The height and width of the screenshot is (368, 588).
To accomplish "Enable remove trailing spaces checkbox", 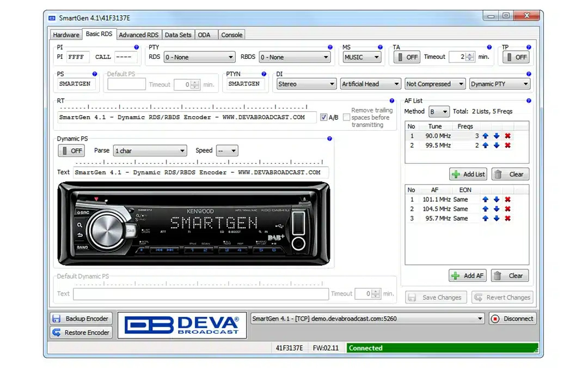I will click(346, 117).
